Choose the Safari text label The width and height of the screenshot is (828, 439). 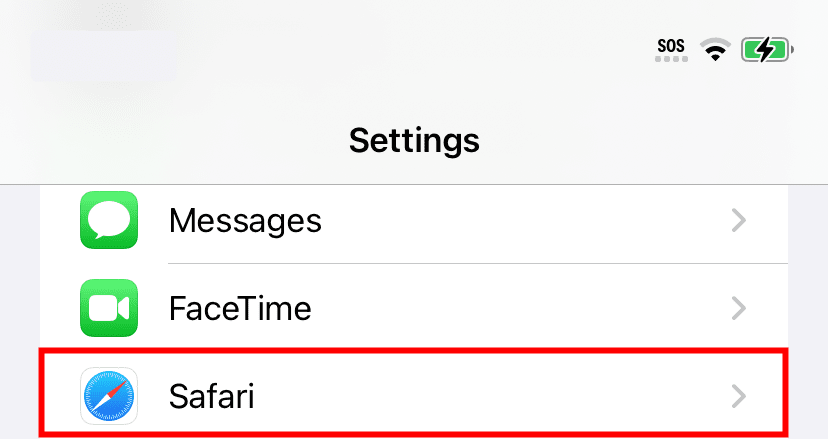click(211, 396)
